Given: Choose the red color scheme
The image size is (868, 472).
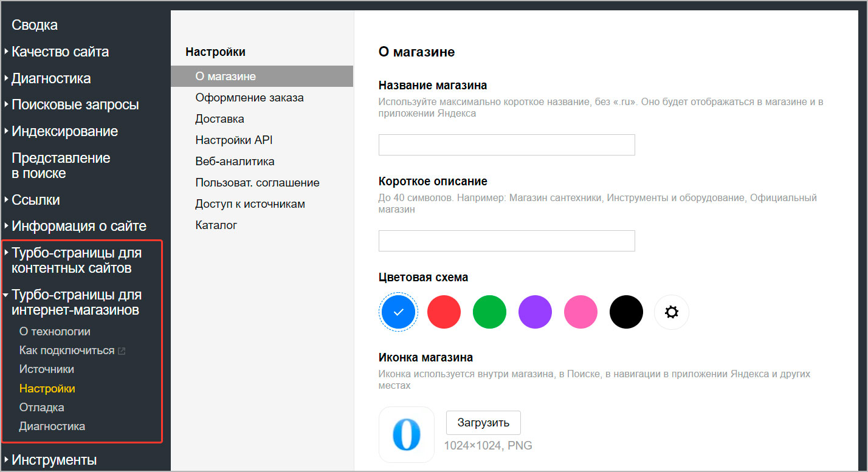Looking at the screenshot, I should pyautogui.click(x=444, y=312).
